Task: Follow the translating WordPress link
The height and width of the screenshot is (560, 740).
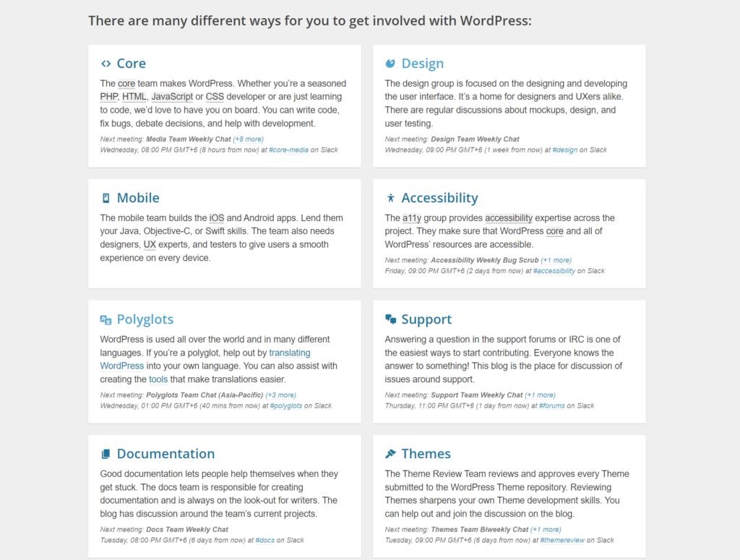Action: click(290, 353)
